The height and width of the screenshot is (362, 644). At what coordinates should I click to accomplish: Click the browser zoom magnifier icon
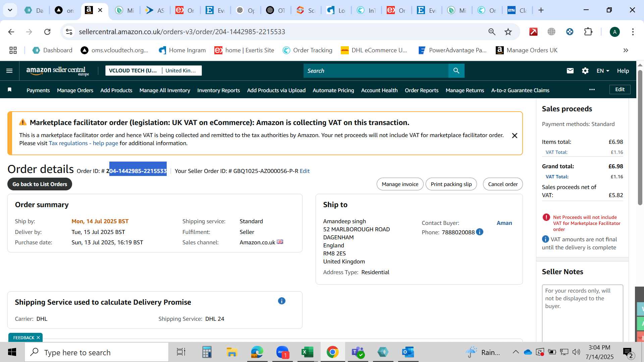[x=492, y=32]
